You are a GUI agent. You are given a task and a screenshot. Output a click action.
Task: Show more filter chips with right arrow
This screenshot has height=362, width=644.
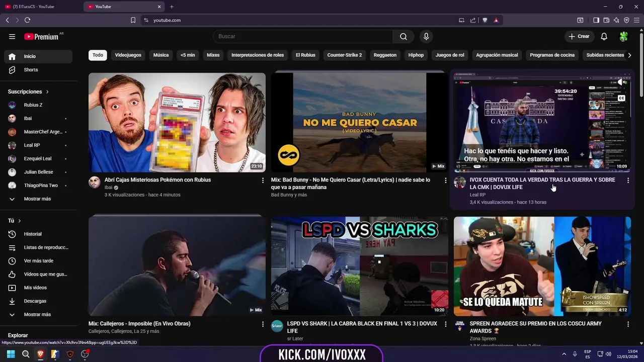(x=629, y=55)
